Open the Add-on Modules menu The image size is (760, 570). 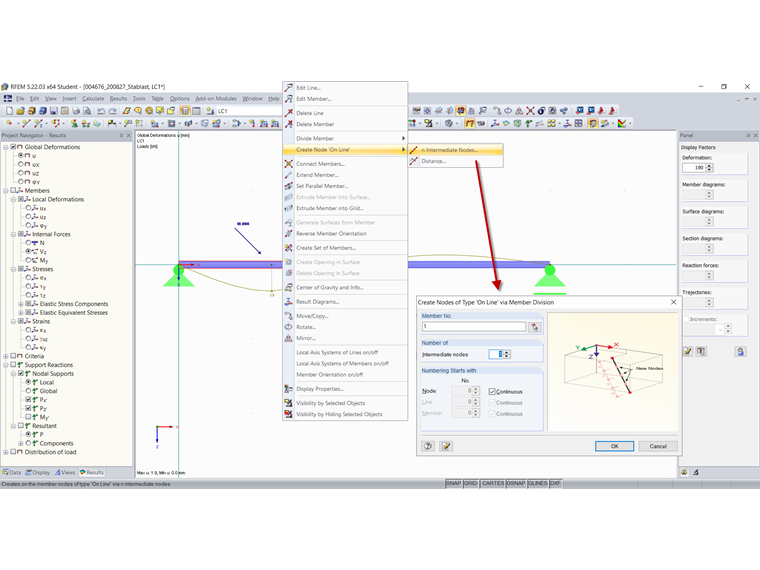point(216,99)
